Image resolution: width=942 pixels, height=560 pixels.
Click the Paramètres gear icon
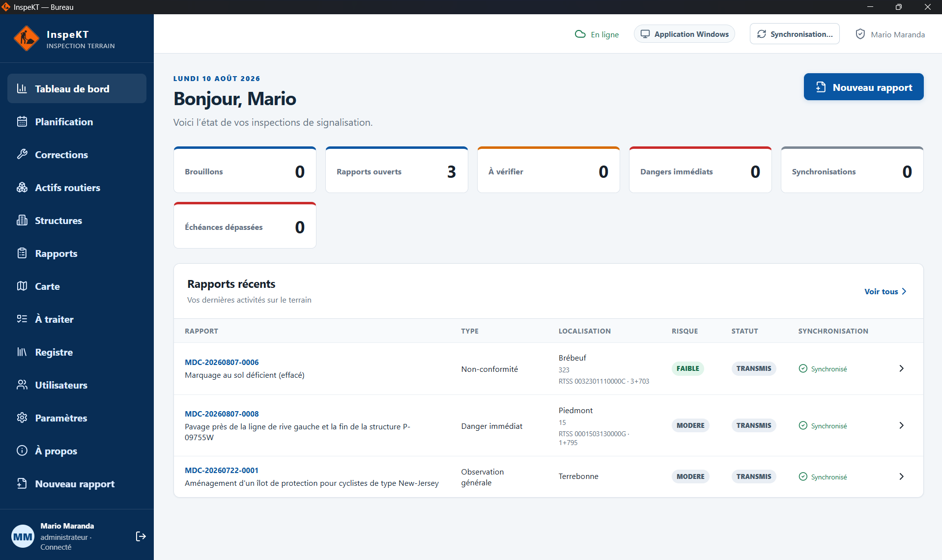click(x=22, y=418)
